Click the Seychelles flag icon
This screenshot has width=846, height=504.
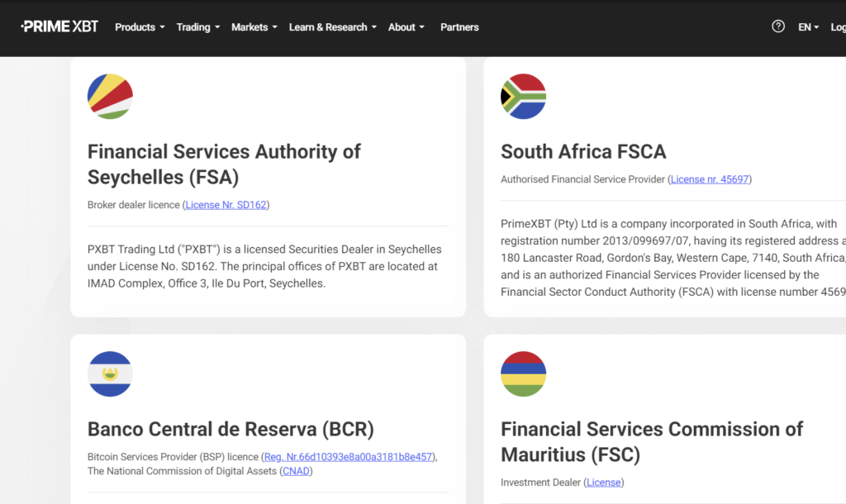click(x=110, y=96)
